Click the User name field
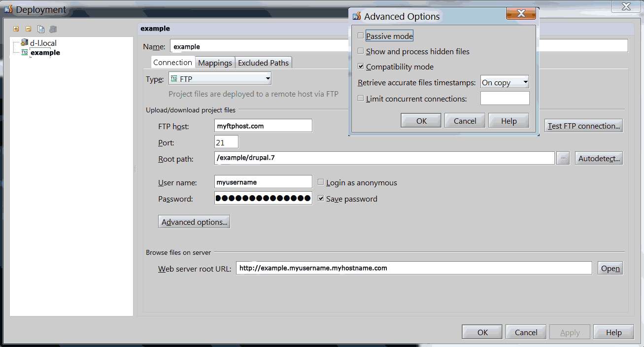 point(264,182)
